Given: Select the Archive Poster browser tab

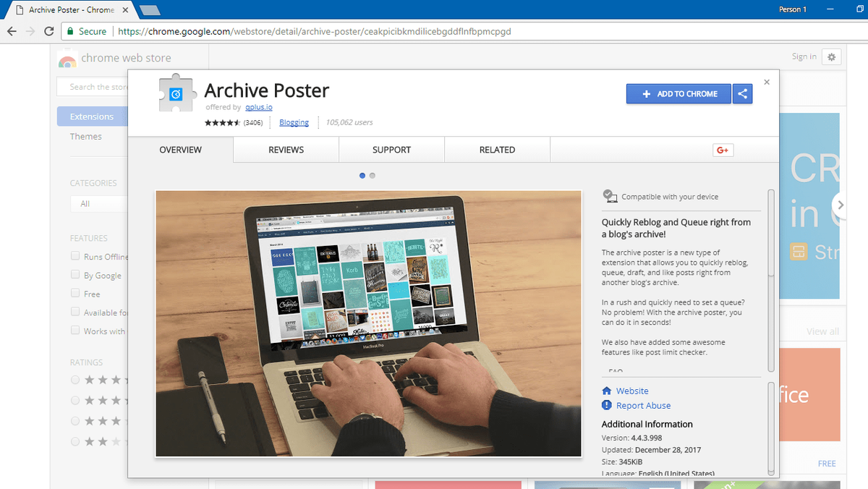Looking at the screenshot, I should (70, 10).
